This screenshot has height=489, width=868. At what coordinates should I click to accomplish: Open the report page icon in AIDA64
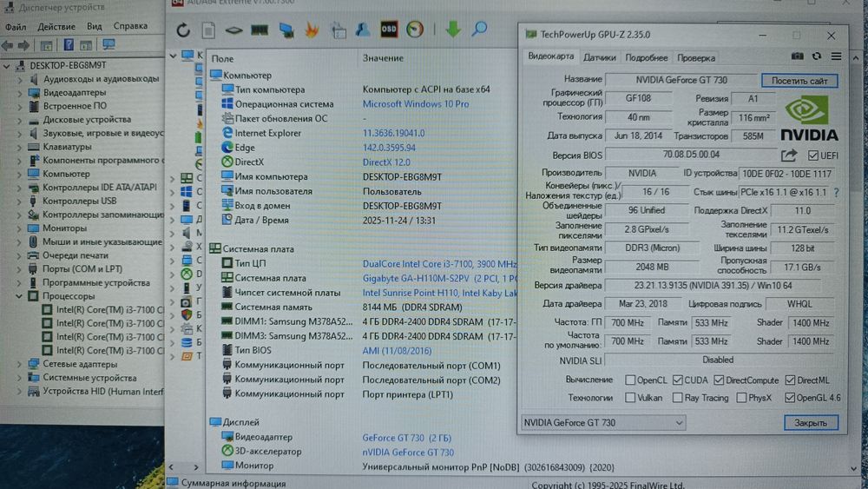[208, 30]
